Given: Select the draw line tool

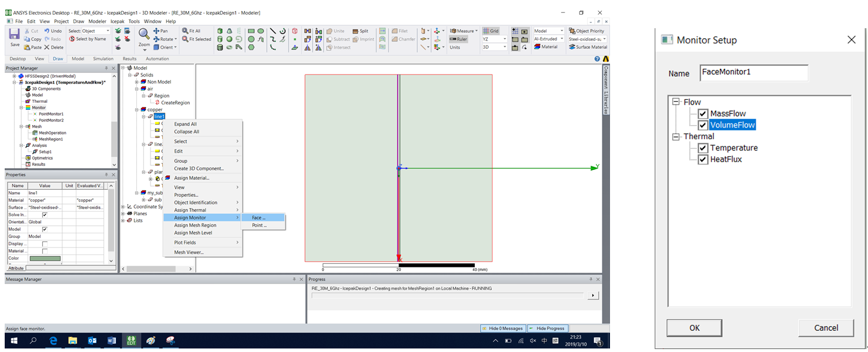Looking at the screenshot, I should [273, 31].
